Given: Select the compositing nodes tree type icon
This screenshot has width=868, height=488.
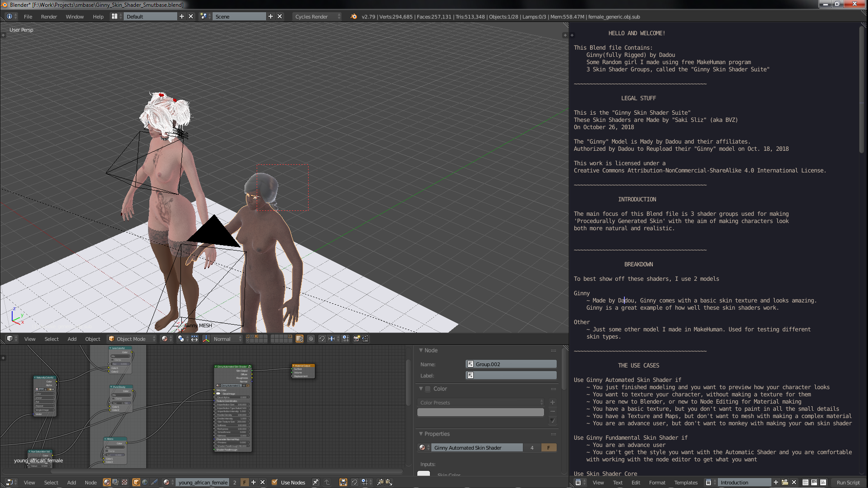Looking at the screenshot, I should (x=115, y=482).
